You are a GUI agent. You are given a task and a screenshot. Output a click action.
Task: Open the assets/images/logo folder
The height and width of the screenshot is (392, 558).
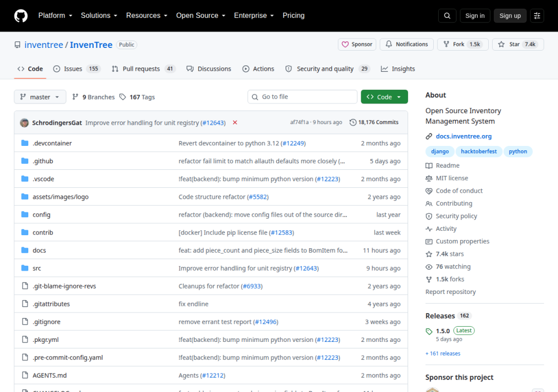60,197
